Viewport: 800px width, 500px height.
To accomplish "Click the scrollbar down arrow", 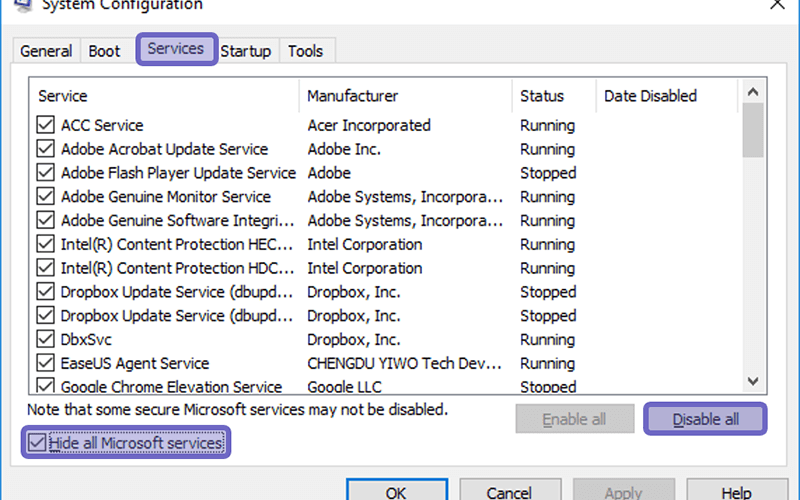I will point(753,381).
